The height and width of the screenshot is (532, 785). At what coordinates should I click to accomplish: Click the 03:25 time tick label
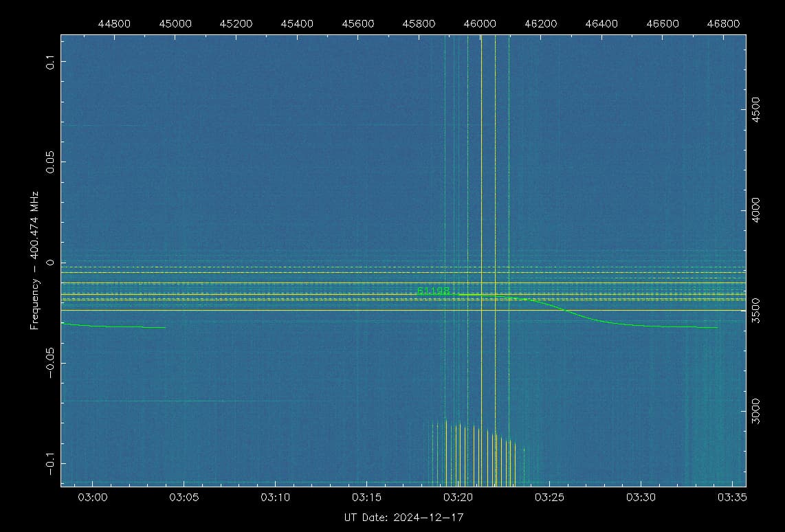pyautogui.click(x=549, y=498)
